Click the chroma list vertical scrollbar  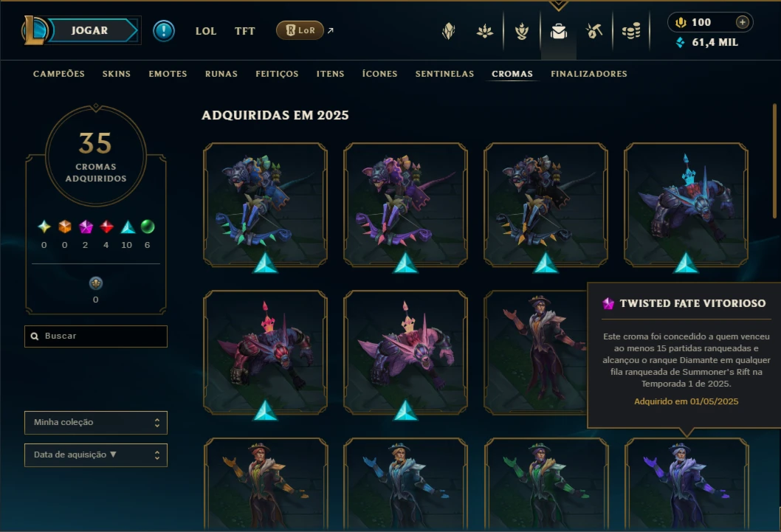774,161
